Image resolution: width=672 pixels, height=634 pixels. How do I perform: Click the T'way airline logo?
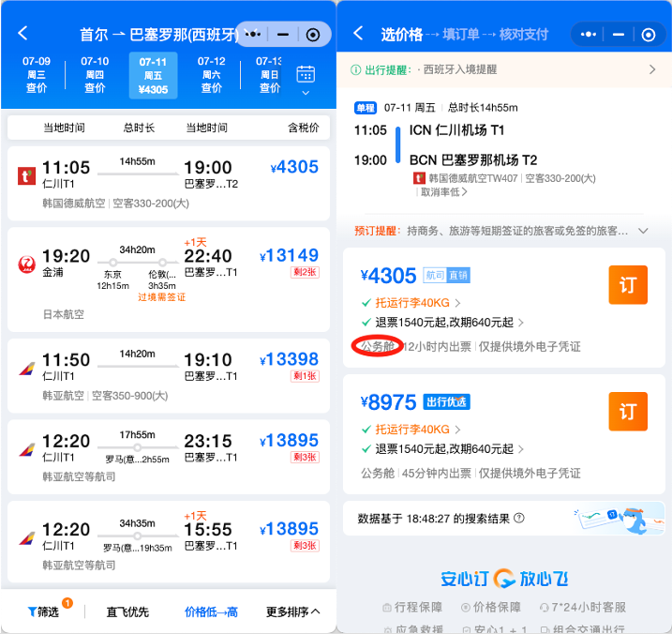[26, 176]
